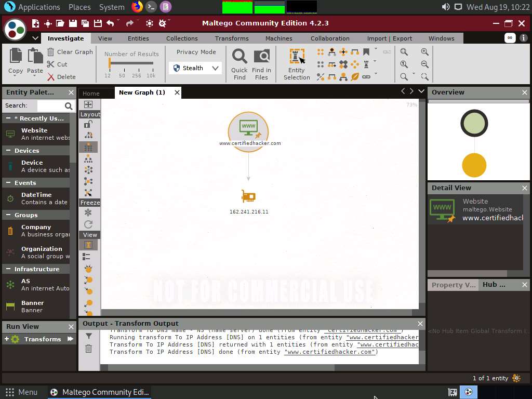Switch to the Hub panel tab

point(494,285)
